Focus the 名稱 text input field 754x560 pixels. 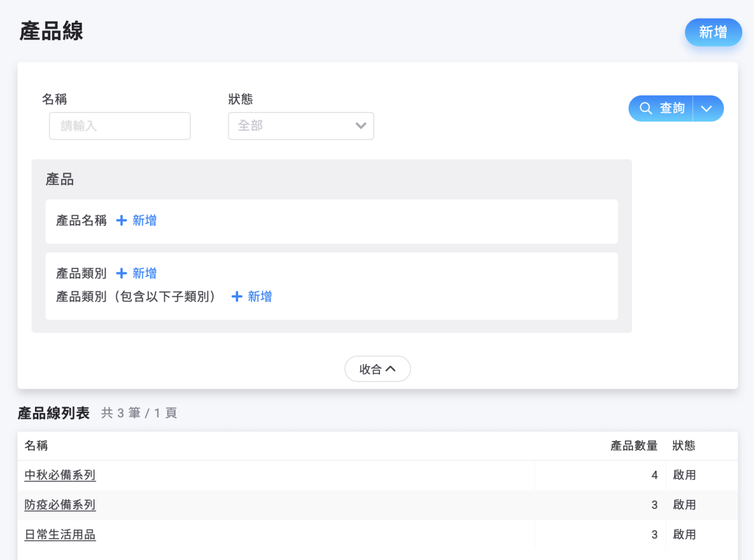(120, 126)
